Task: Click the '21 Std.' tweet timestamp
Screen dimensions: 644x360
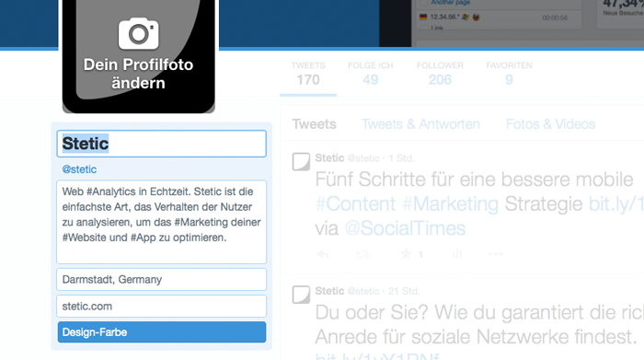Action: point(404,291)
